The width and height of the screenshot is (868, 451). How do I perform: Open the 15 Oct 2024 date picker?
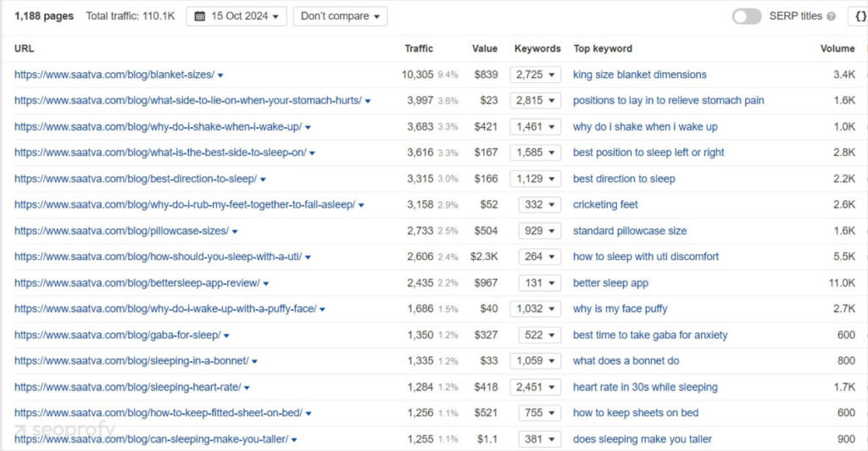point(236,17)
